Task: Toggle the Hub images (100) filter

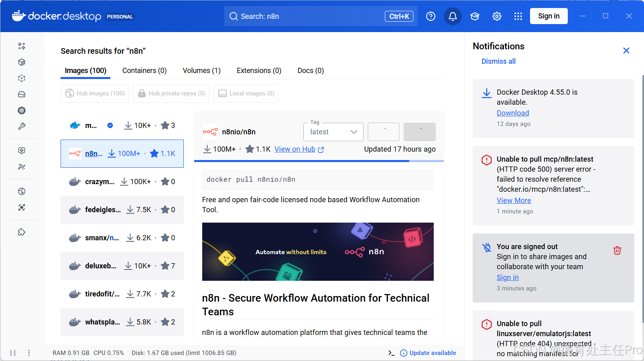Action: pos(95,93)
